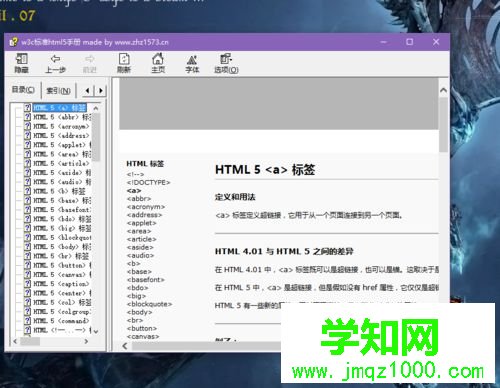This screenshot has width=500, height=388.
Task: Switch to the 目录(C) contents tab
Action: tap(23, 90)
